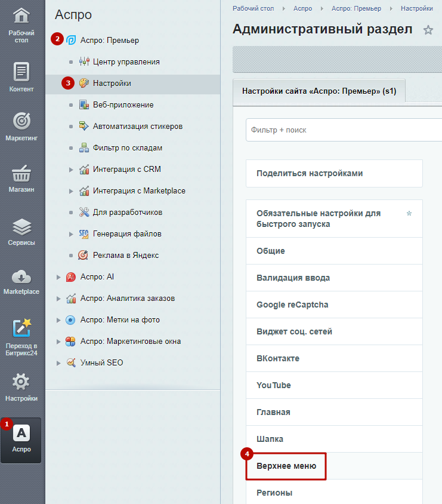This screenshot has height=504, width=442.
Task: Open the Рабочий стол home icon
Action: coord(21,16)
